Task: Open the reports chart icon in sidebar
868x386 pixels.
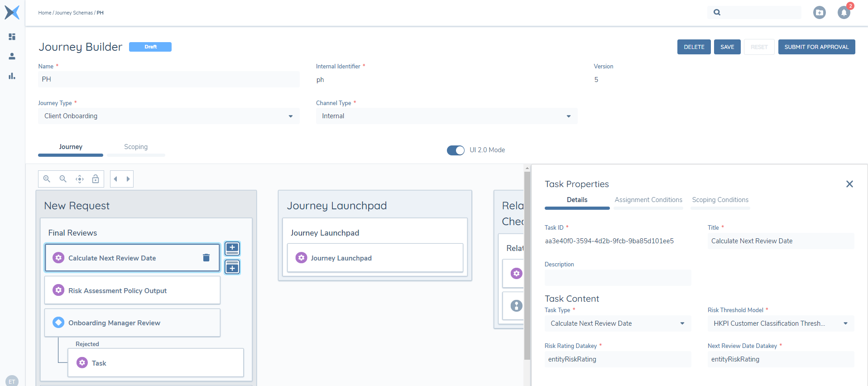Action: (x=12, y=76)
